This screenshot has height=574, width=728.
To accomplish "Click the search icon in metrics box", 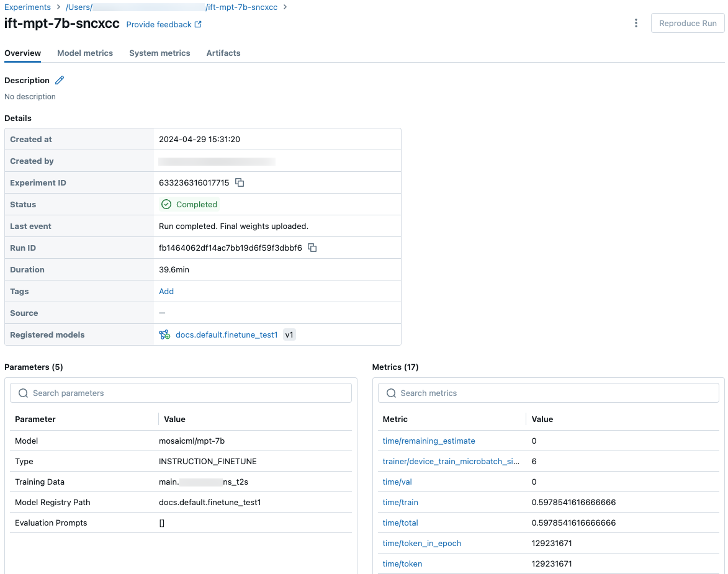I will [392, 393].
